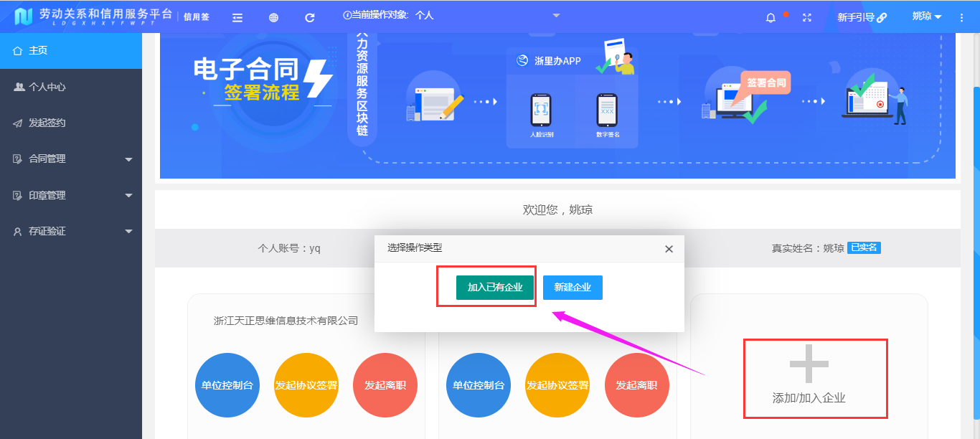Click the 选择操作类型 dialog title
Image resolution: width=980 pixels, height=439 pixels.
click(x=415, y=248)
